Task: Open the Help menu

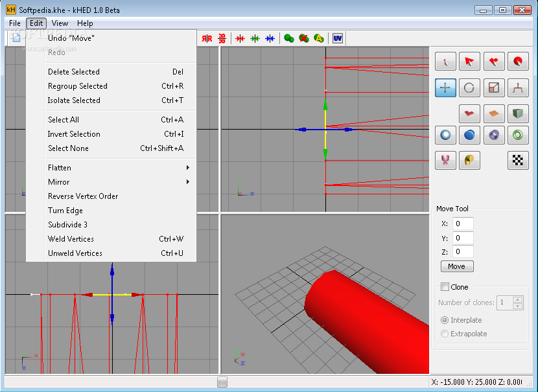Action: (85, 23)
